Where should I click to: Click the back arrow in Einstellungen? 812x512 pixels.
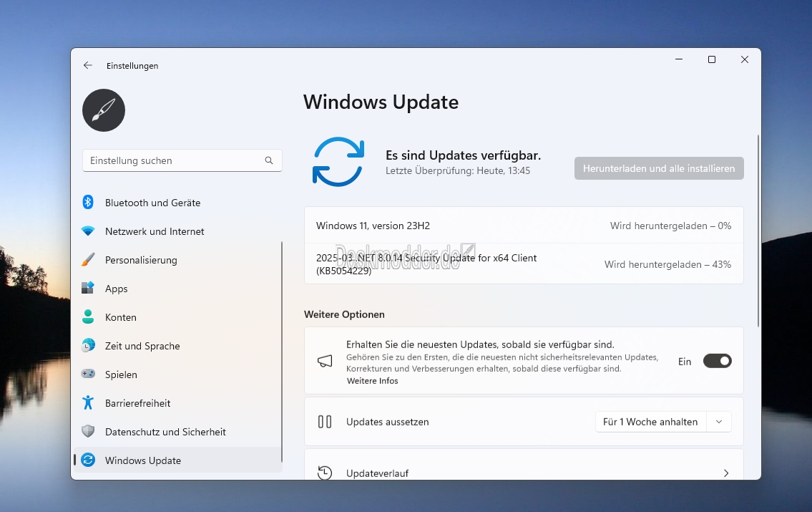point(87,65)
